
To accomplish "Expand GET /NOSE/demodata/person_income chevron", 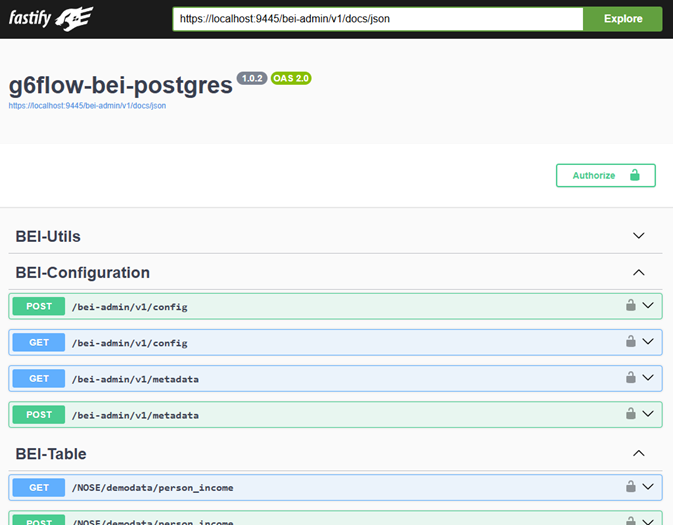I will pos(648,486).
